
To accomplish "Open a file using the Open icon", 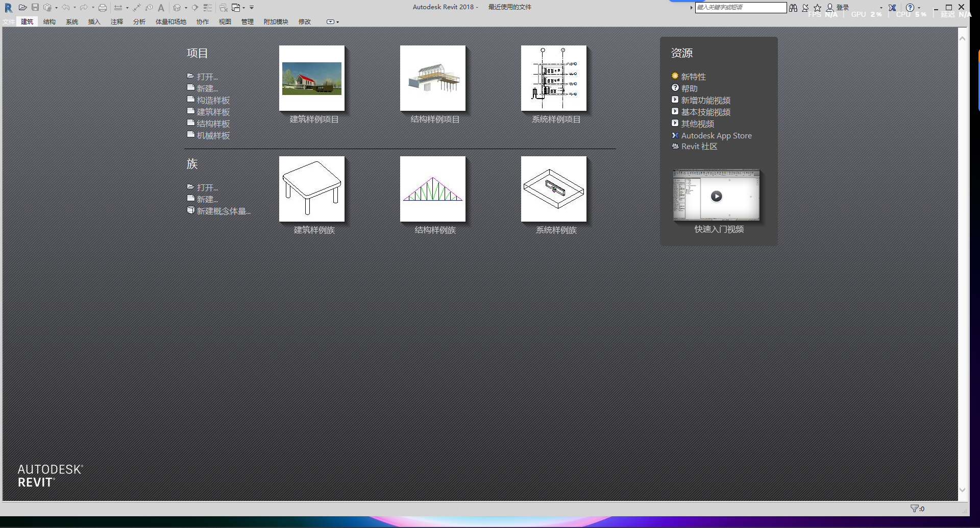I will coord(22,7).
